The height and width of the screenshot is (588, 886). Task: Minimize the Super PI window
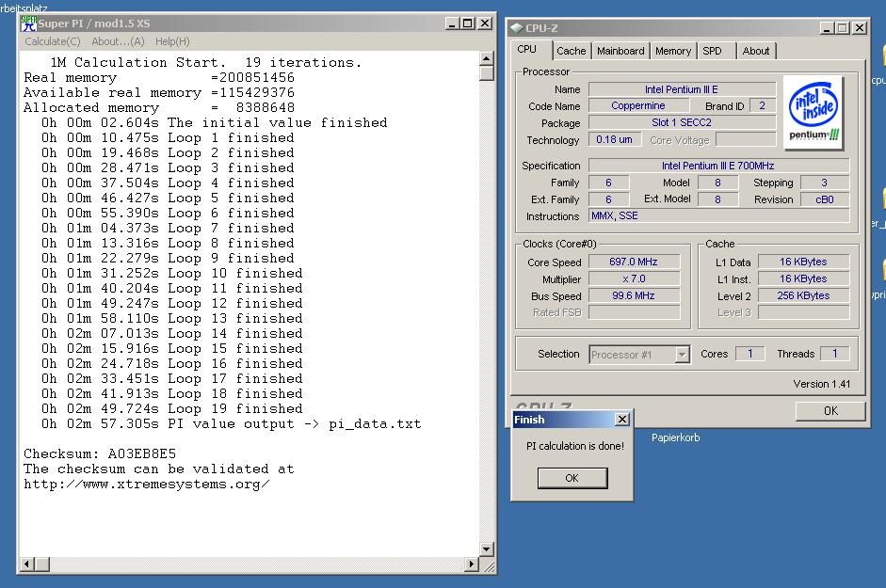coord(452,24)
